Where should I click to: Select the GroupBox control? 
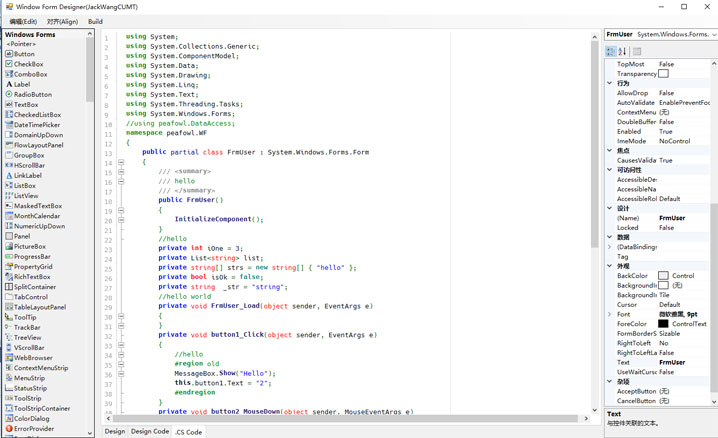pyautogui.click(x=25, y=155)
